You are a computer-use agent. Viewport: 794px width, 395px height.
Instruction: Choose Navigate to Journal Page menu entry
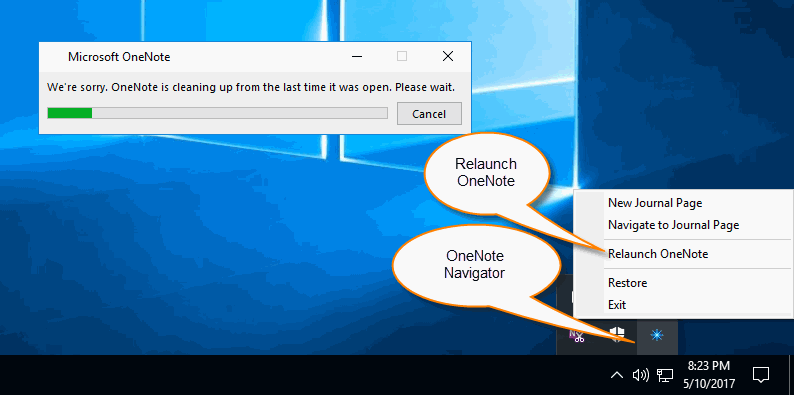click(673, 225)
